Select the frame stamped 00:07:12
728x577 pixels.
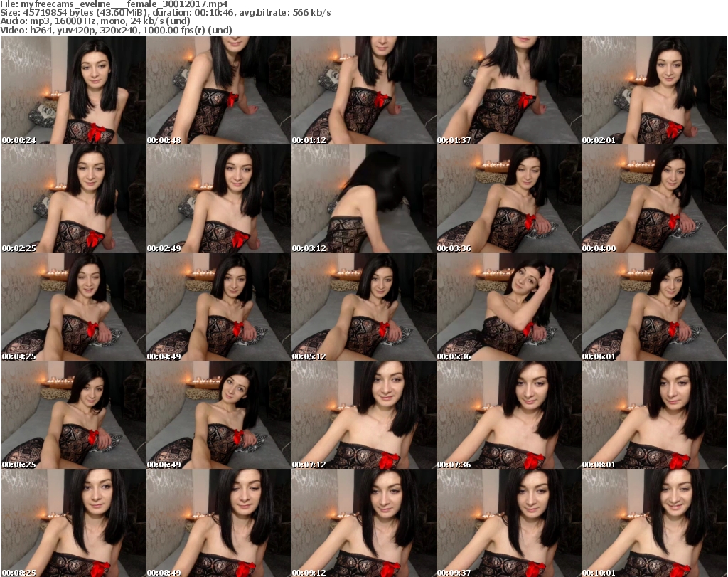[x=363, y=415]
